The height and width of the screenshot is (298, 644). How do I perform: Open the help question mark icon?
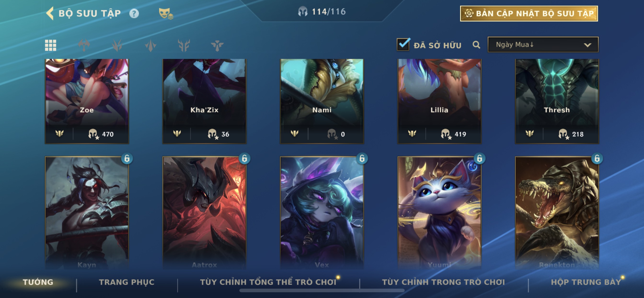pos(134,13)
